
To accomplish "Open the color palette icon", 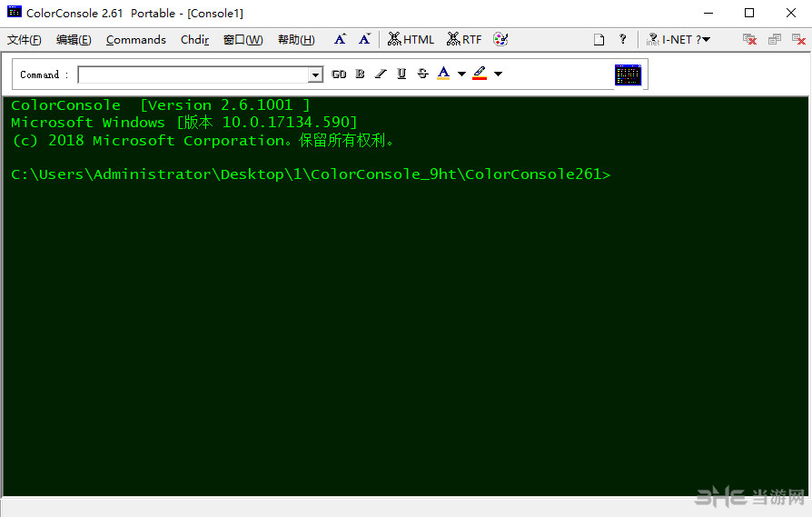I will point(500,39).
